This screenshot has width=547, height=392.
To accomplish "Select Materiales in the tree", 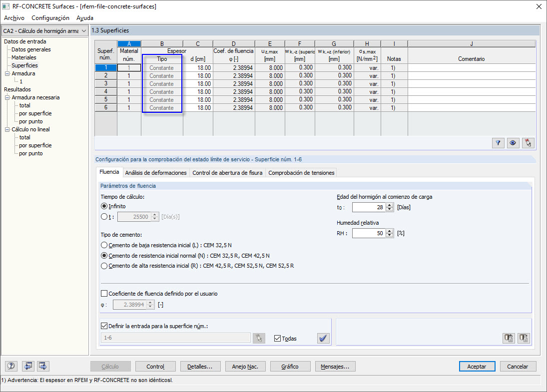I will [x=23, y=57].
